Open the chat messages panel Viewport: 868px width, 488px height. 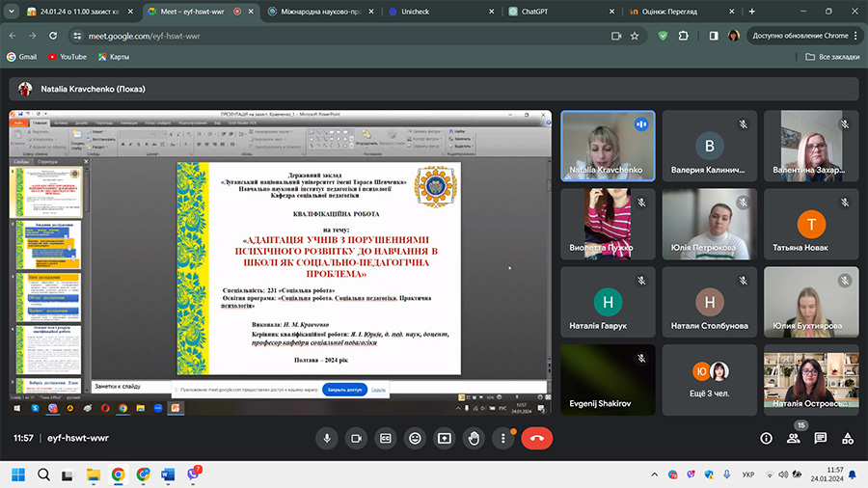pos(821,438)
